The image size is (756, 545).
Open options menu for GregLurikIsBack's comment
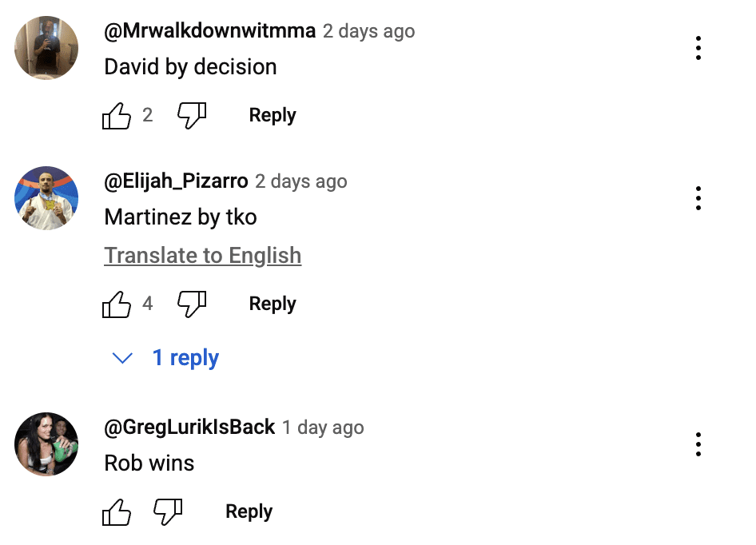(698, 444)
